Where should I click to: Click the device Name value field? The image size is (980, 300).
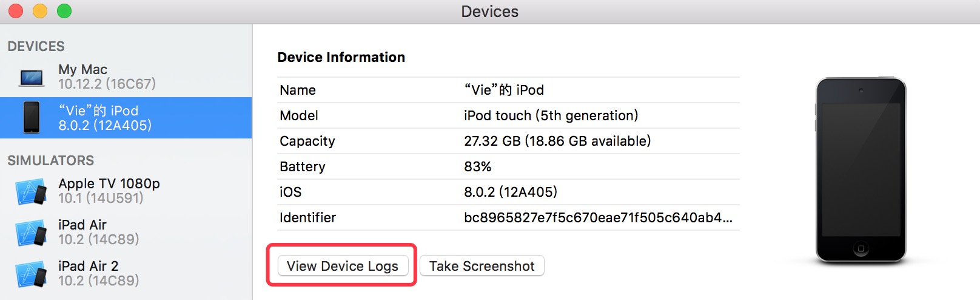504,90
